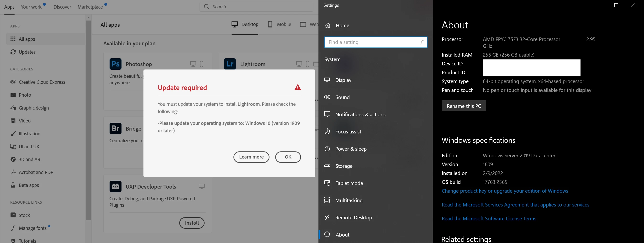Click the Installed on date 2/9/2022

point(493,173)
